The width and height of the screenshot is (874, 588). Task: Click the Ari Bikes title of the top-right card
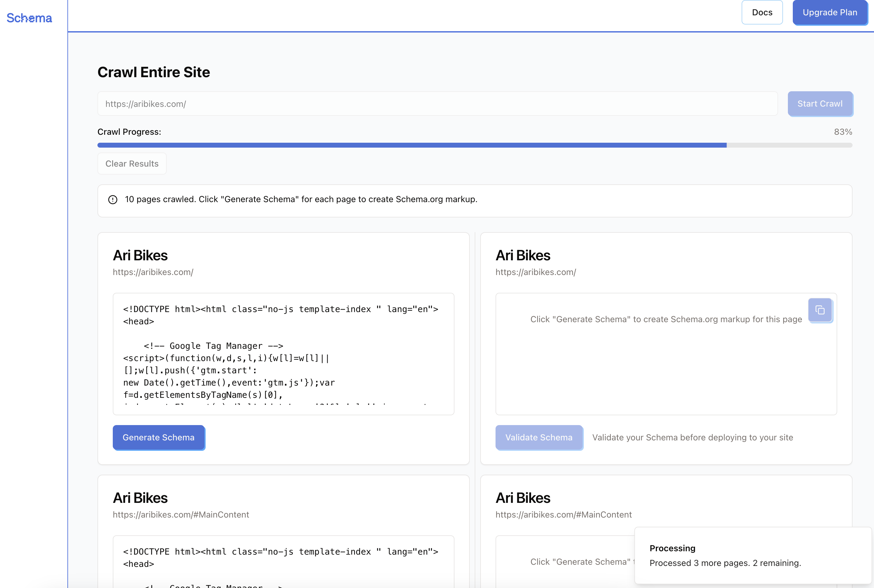523,255
